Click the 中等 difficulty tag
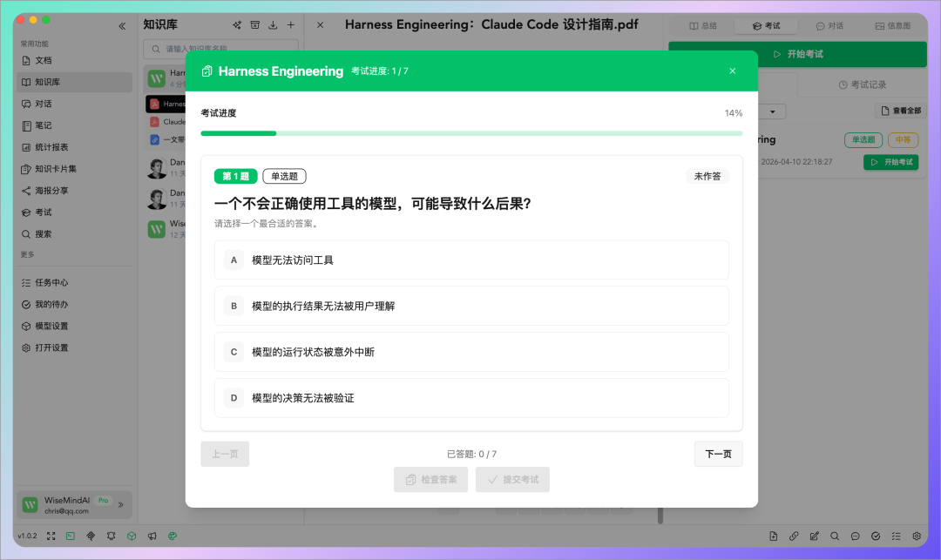Image resolution: width=941 pixels, height=560 pixels. pos(904,139)
